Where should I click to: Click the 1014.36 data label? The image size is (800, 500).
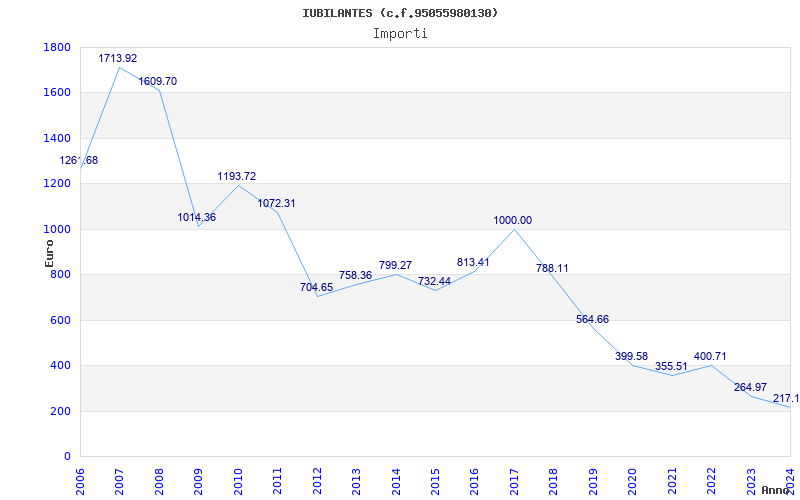coord(197,217)
